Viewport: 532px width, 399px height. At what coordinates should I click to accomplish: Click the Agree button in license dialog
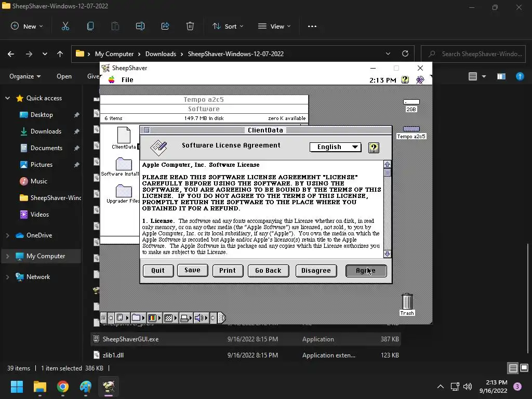(366, 270)
